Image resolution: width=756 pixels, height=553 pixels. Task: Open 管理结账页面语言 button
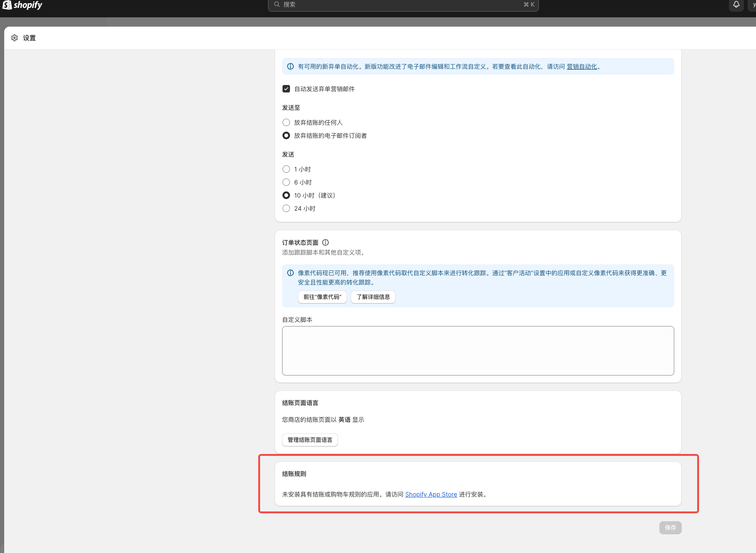tap(310, 440)
